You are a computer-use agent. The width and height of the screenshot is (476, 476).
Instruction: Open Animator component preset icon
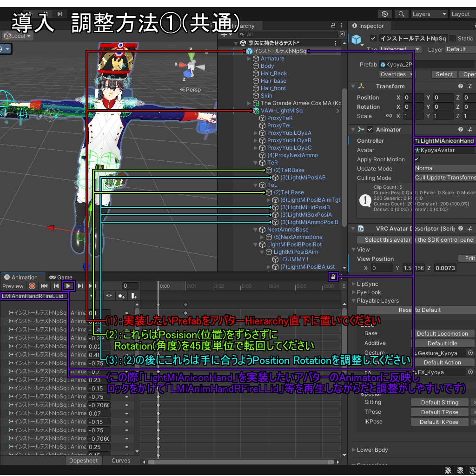[x=469, y=129]
